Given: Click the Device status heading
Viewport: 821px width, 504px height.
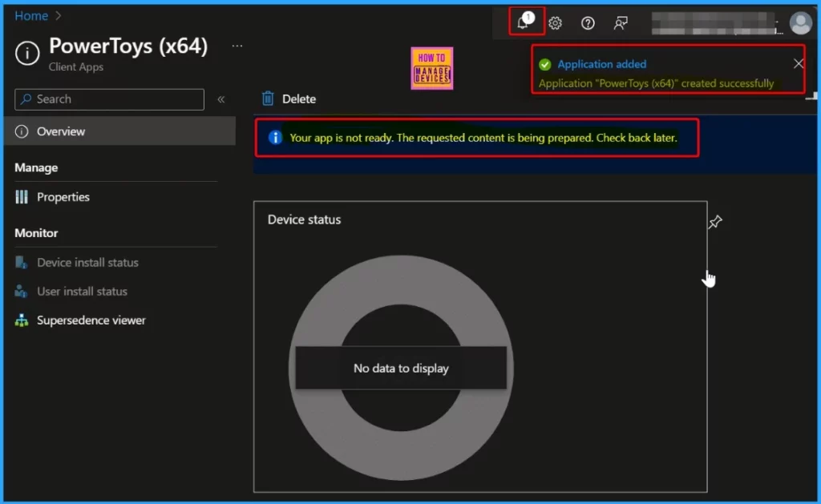Looking at the screenshot, I should (304, 220).
